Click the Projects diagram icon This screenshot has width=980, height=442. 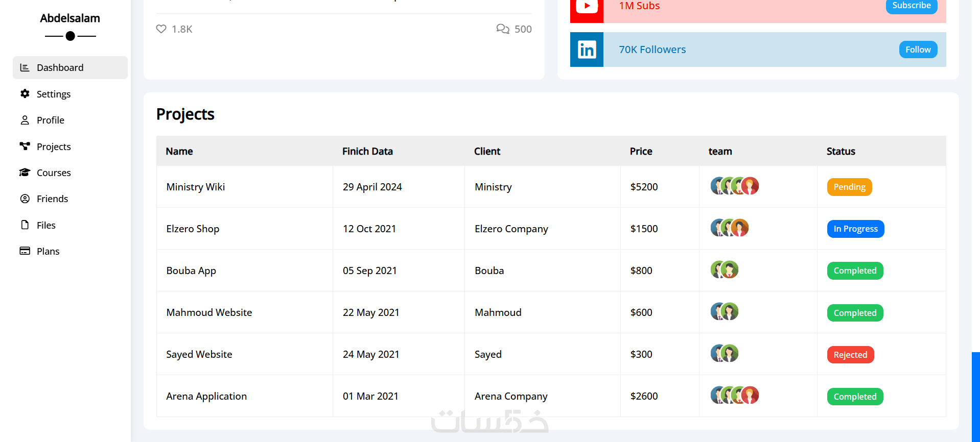pos(25,146)
